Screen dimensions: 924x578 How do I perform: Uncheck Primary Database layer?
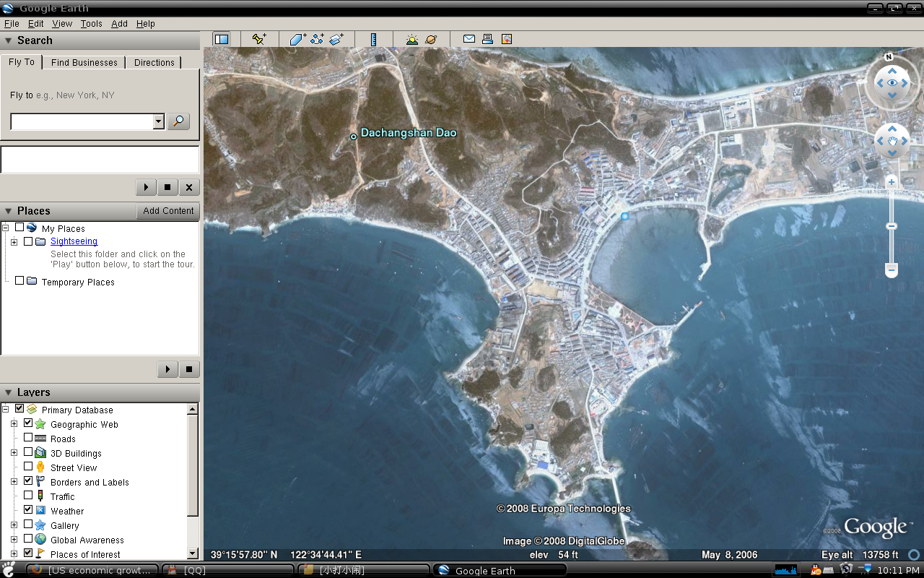point(19,409)
